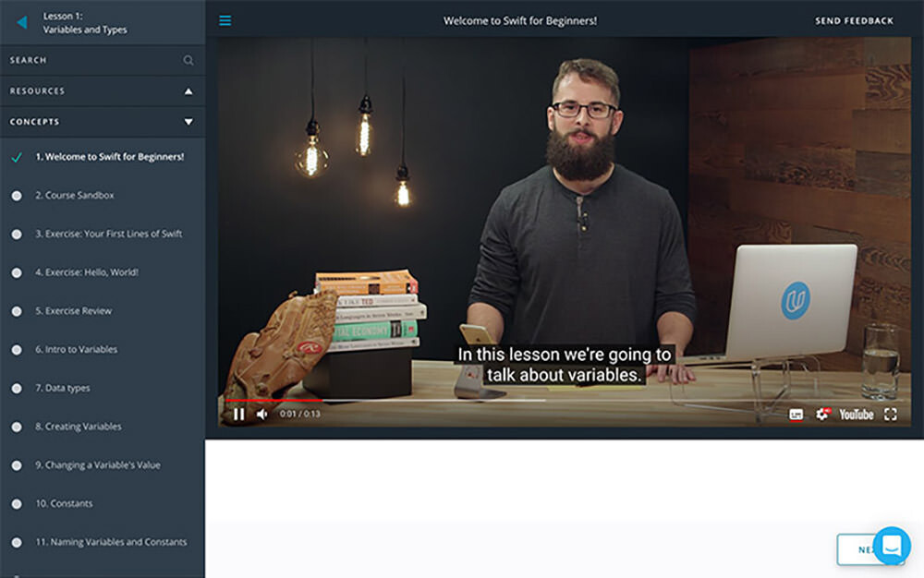This screenshot has width=924, height=578.
Task: Mute the video volume
Action: (x=261, y=415)
